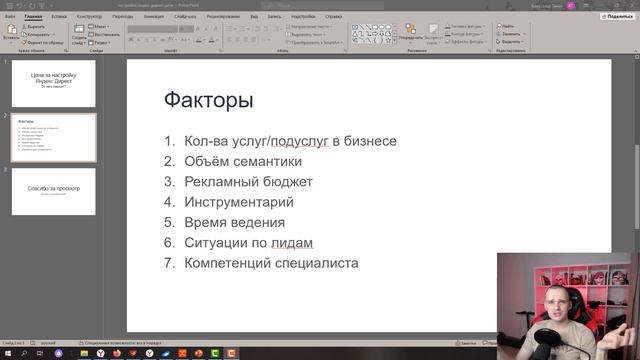640x360 pixels.
Task: Click list item 'Инструментарий'
Action: tap(239, 202)
